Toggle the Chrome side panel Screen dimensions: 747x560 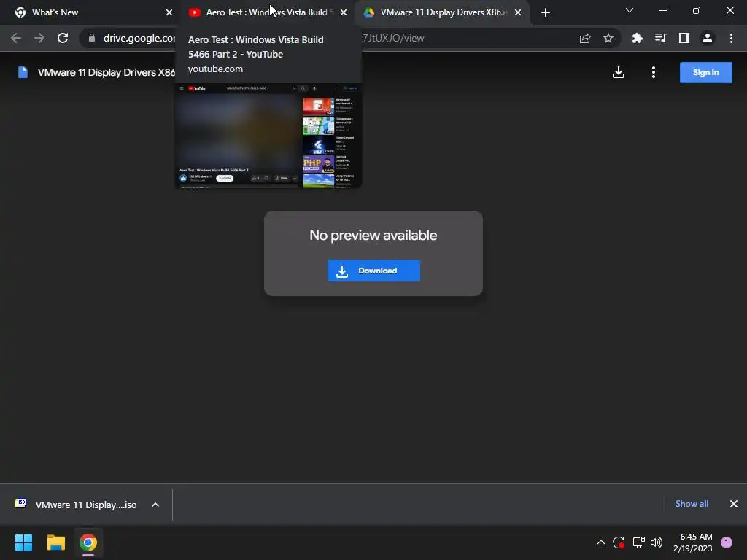[684, 38]
